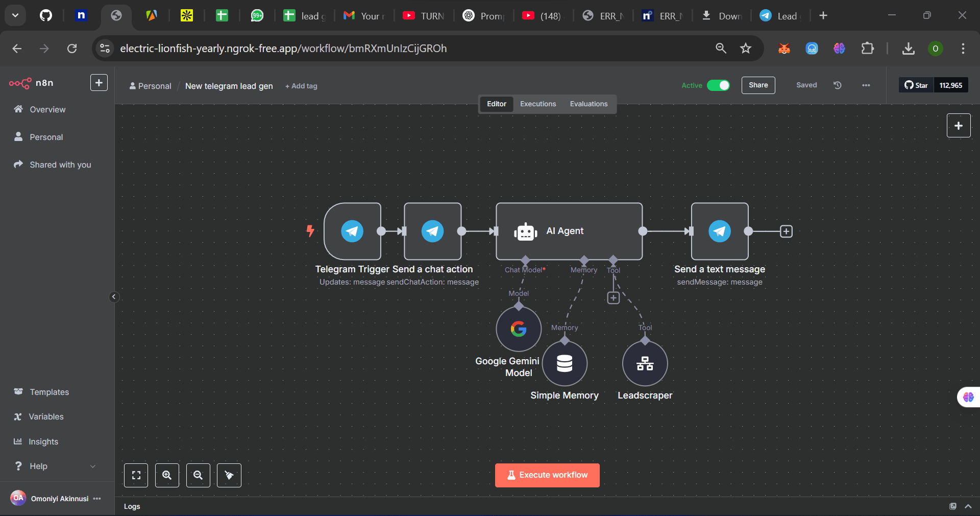Click the Execute workflow button

tap(547, 475)
